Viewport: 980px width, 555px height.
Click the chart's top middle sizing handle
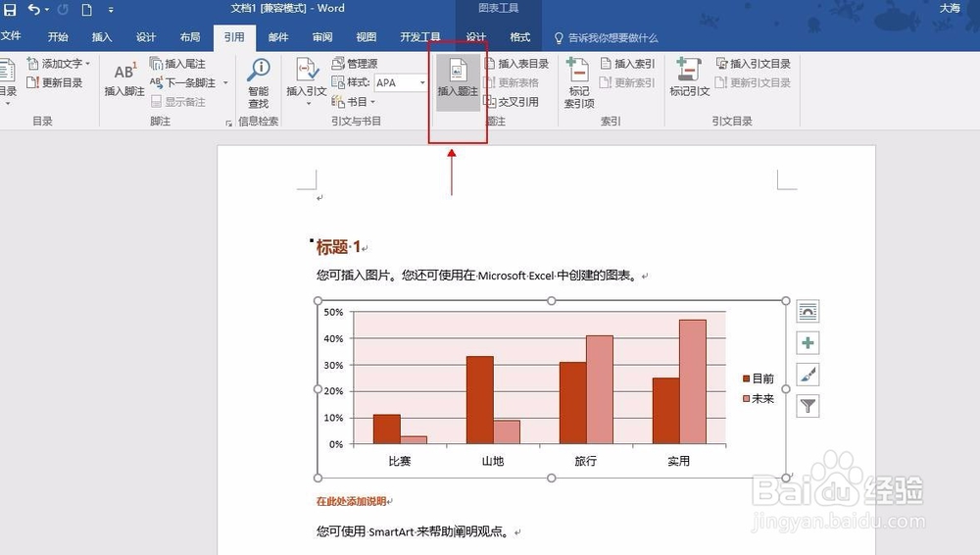pos(551,301)
